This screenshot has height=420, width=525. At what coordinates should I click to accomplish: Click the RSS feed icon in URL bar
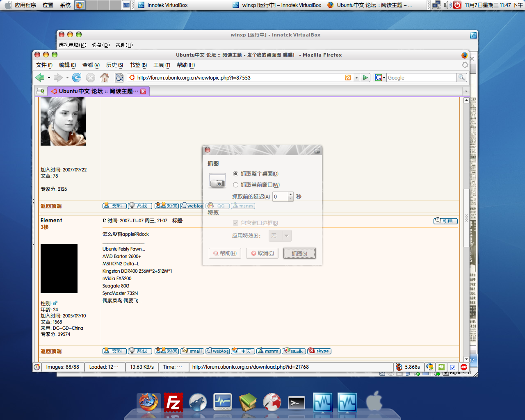pyautogui.click(x=348, y=78)
